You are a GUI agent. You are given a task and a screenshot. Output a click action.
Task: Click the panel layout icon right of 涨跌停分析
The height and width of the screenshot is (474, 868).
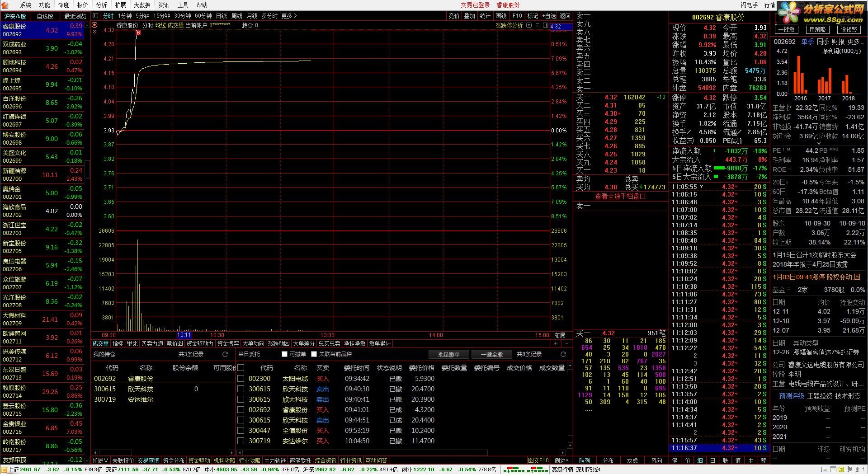point(545,25)
